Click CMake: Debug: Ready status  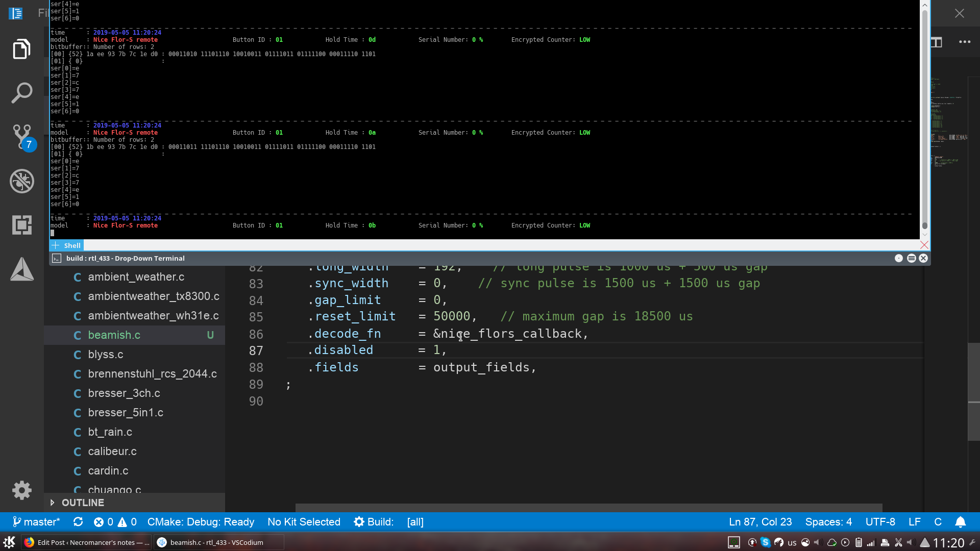(201, 522)
